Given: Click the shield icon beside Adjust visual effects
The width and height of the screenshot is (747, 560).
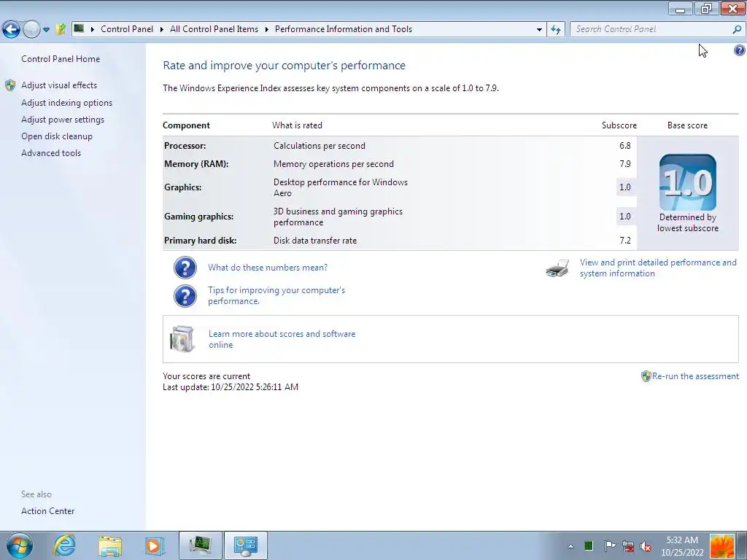Looking at the screenshot, I should click(10, 85).
